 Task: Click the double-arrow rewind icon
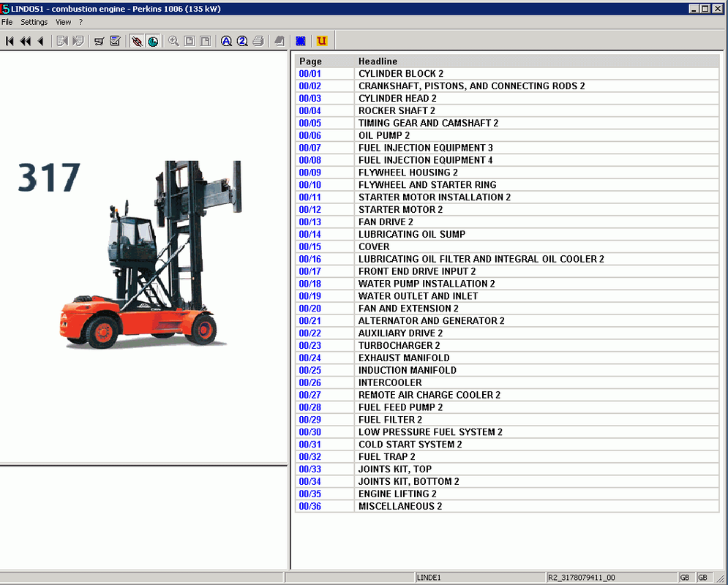point(26,41)
